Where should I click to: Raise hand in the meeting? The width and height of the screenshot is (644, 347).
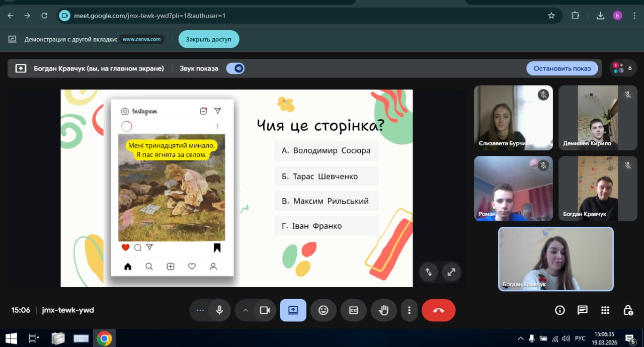[x=383, y=310]
